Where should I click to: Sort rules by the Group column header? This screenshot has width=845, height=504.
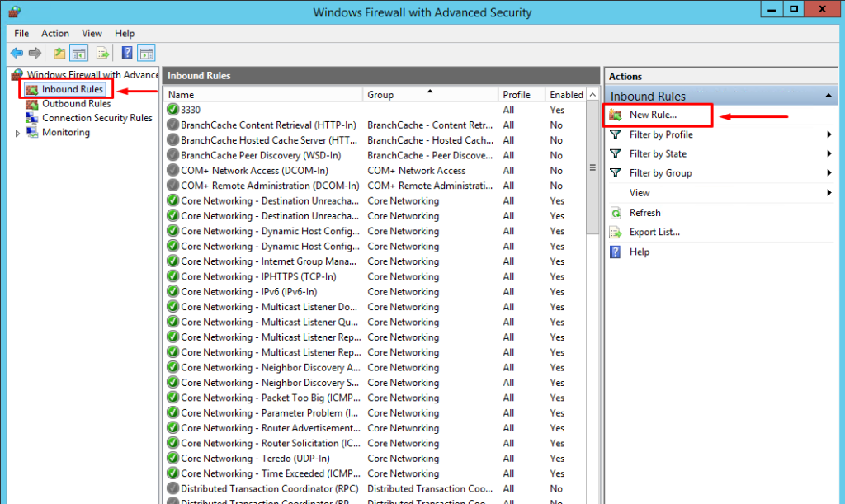(x=430, y=95)
